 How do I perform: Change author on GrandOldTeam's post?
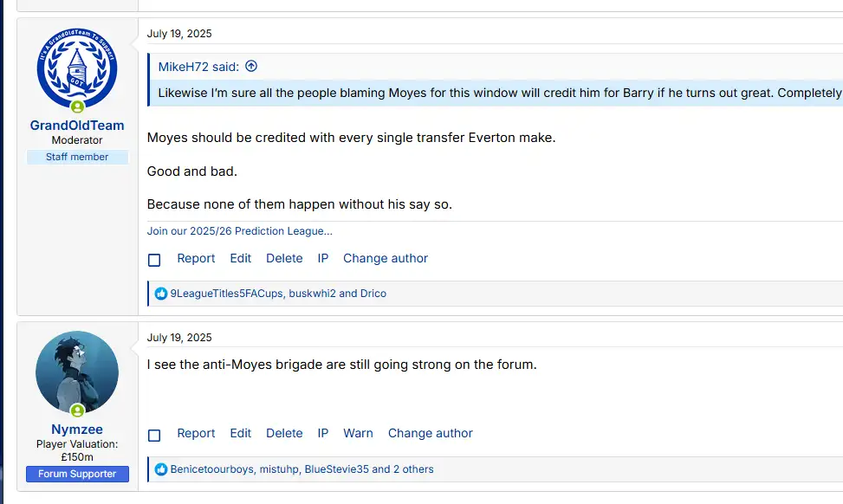point(386,258)
